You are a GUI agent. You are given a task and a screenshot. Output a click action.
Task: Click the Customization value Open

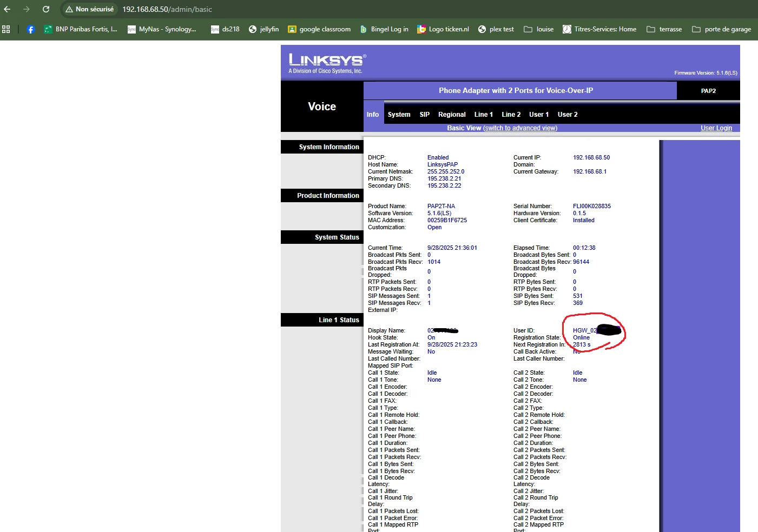[x=434, y=228]
